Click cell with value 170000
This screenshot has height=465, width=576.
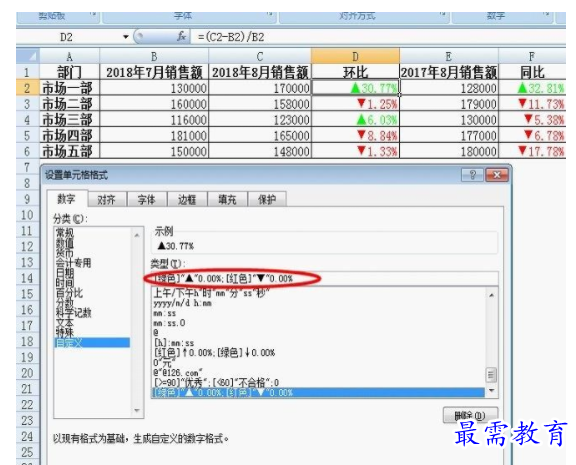(260, 88)
